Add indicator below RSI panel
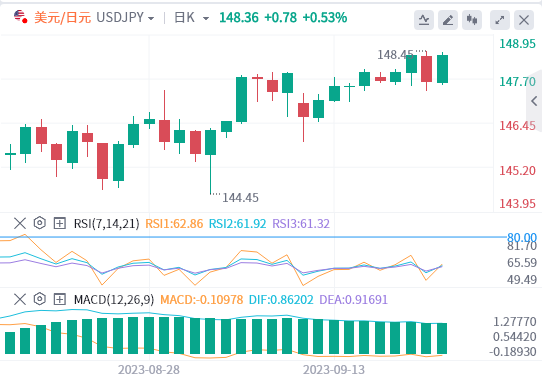542x378 pixels. (x=59, y=223)
